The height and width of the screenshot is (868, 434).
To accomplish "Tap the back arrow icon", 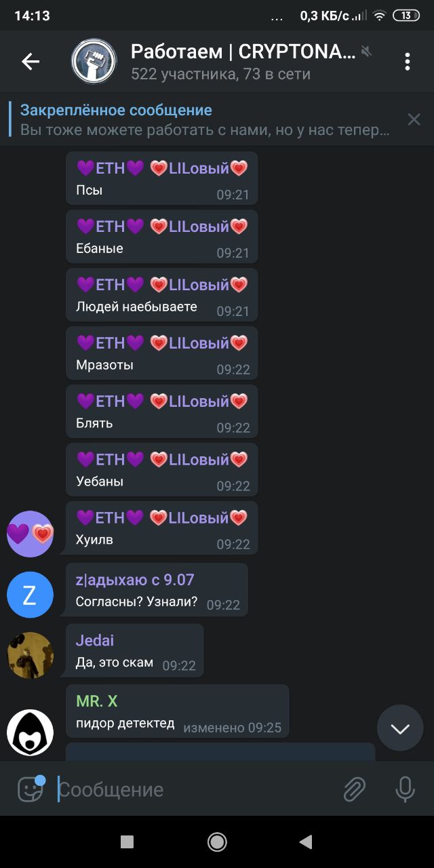I will pyautogui.click(x=31, y=62).
